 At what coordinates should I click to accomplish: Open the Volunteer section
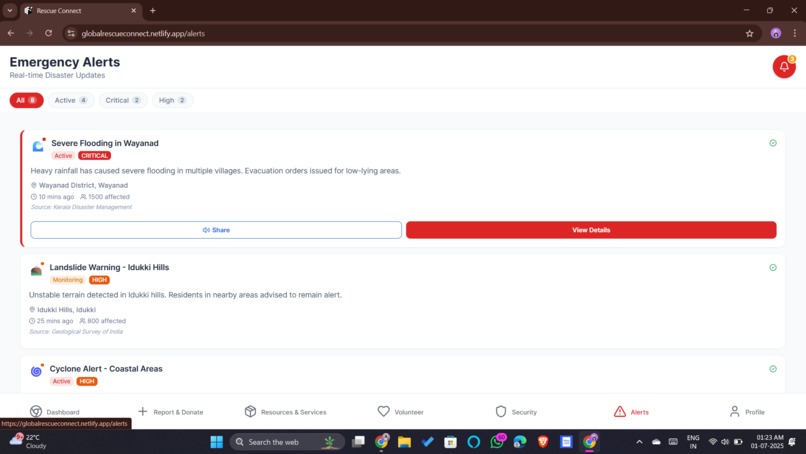pyautogui.click(x=400, y=412)
